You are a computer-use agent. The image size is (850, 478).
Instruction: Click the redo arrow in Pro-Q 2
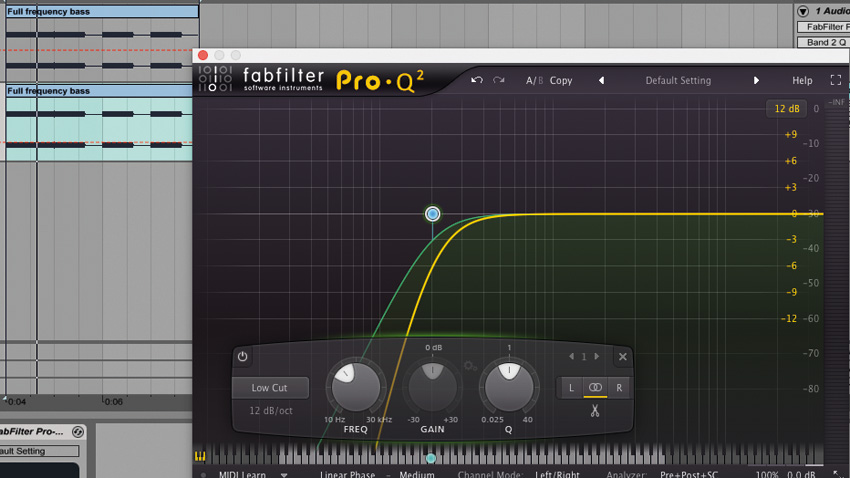499,80
